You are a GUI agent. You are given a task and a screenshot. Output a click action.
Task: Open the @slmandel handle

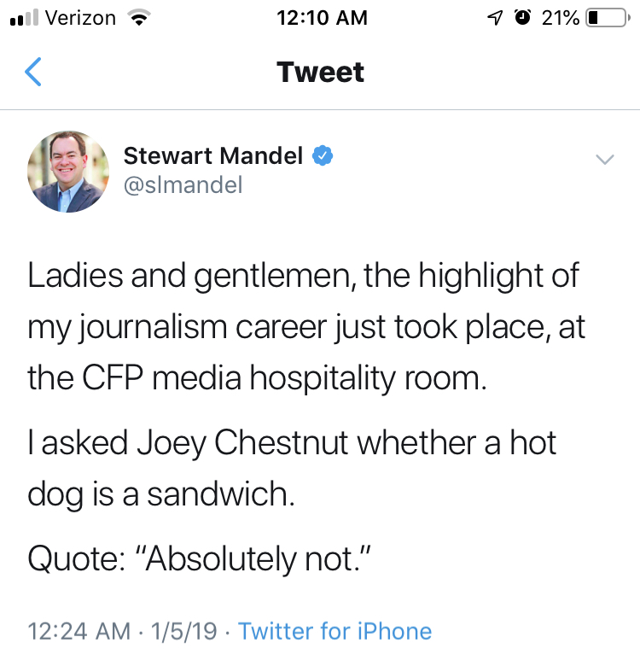tap(183, 185)
